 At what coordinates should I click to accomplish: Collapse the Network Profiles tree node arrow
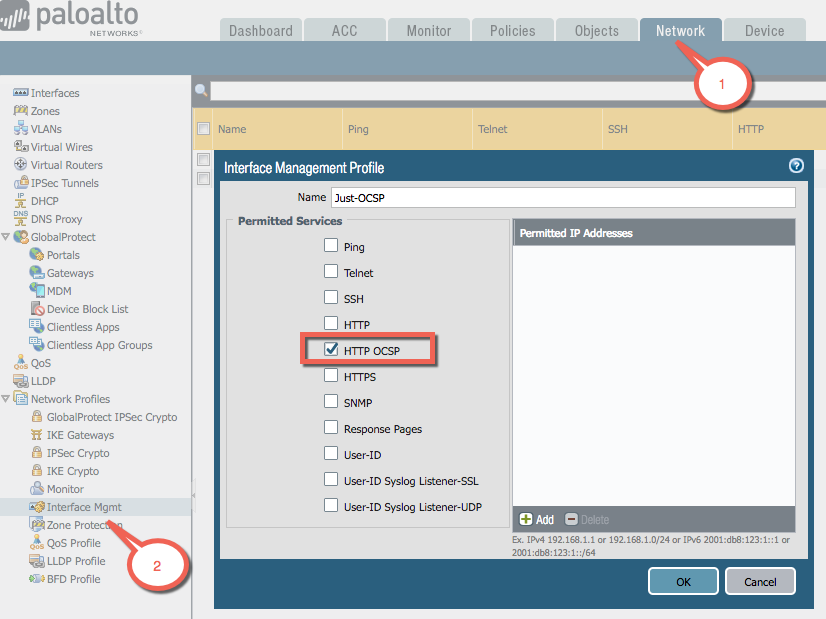click(6, 399)
